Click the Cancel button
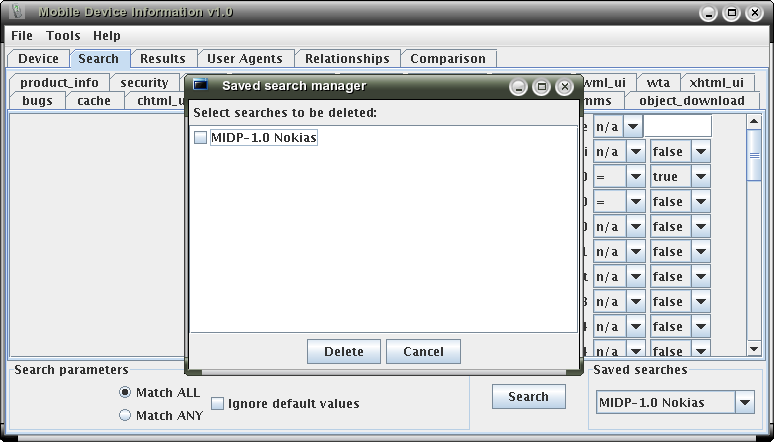 pyautogui.click(x=423, y=352)
